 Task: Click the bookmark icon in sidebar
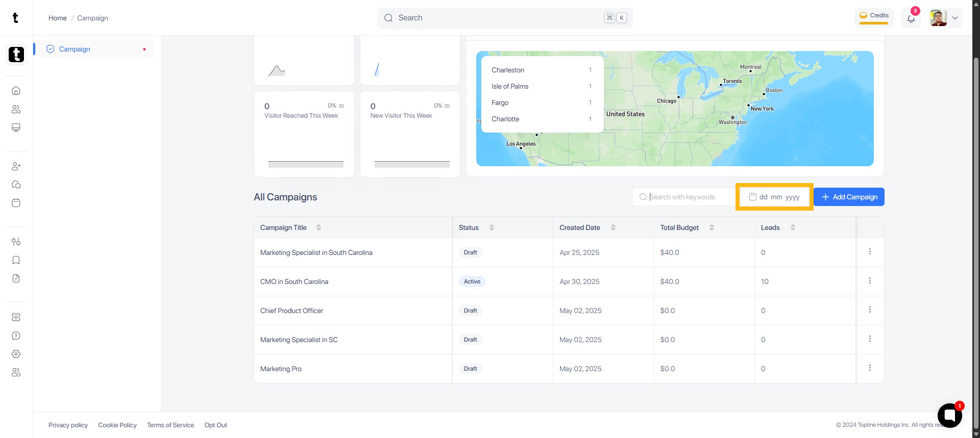pyautogui.click(x=16, y=260)
